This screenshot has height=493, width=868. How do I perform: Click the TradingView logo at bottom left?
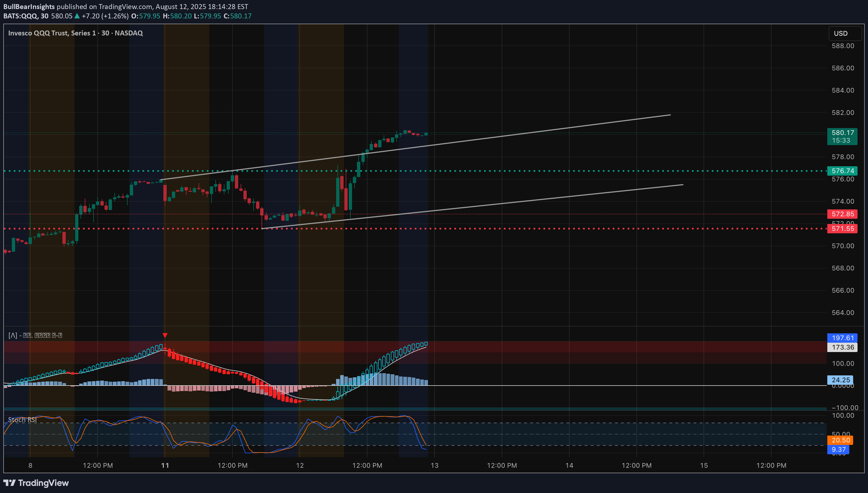coord(36,483)
